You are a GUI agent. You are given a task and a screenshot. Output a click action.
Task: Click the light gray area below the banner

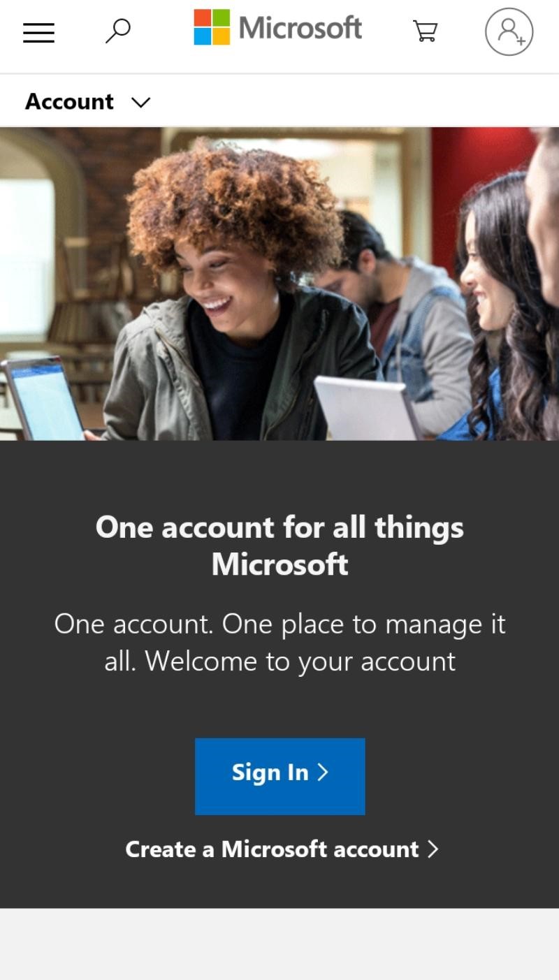(279, 944)
